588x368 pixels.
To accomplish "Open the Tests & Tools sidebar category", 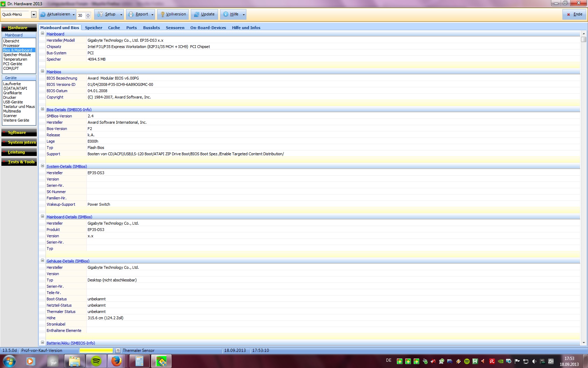I will click(x=19, y=162).
